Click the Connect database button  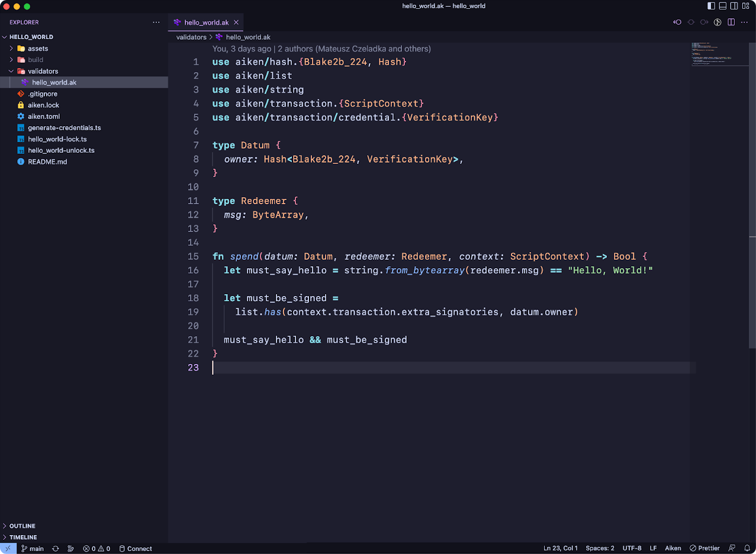click(136, 549)
